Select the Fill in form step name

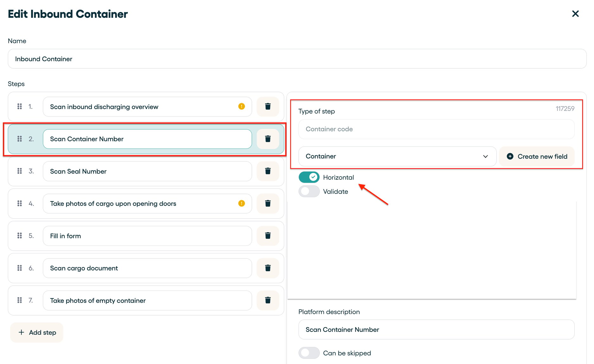(147, 236)
